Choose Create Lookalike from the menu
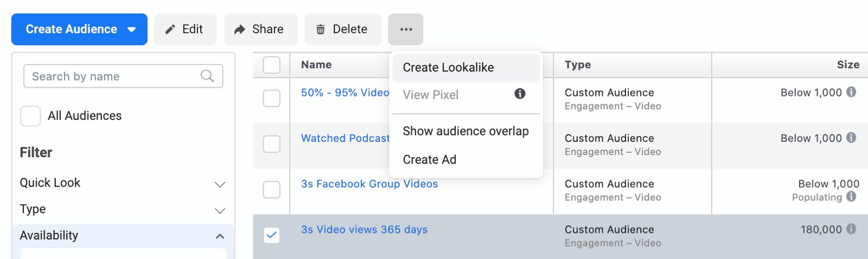 point(448,68)
